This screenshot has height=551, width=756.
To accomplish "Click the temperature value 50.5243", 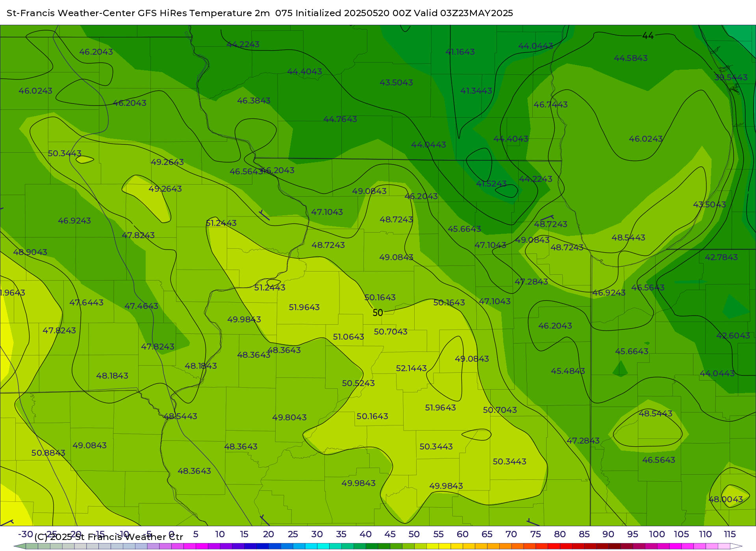I will [358, 383].
